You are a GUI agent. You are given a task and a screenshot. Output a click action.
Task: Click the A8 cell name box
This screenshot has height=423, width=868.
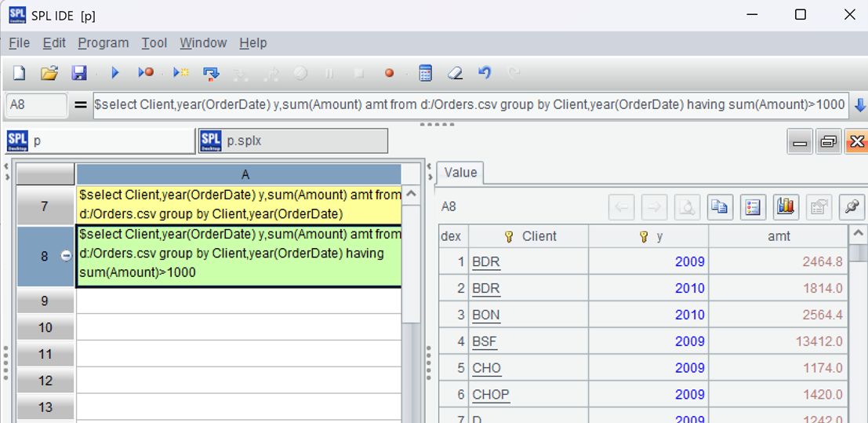[36, 105]
